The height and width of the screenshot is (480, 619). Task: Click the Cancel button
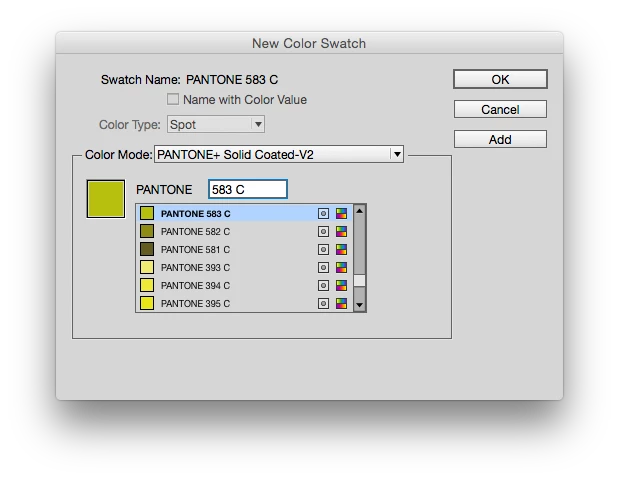[500, 109]
